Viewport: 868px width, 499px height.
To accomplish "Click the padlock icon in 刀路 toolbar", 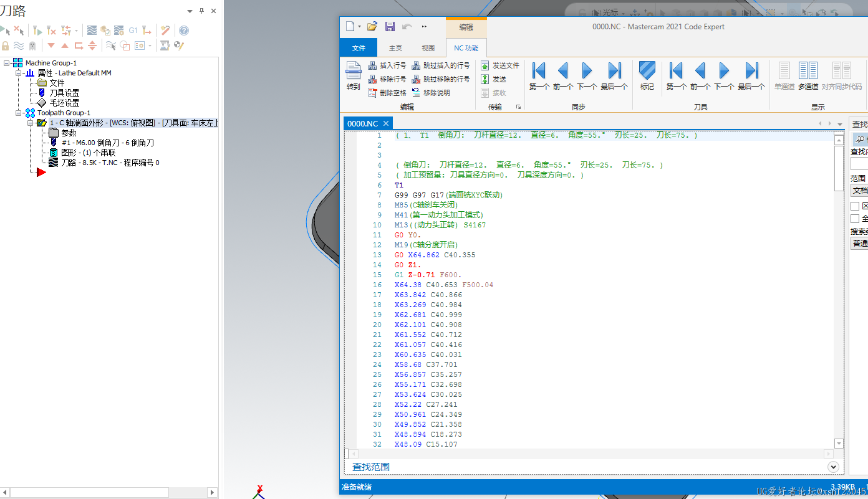I will coord(5,45).
